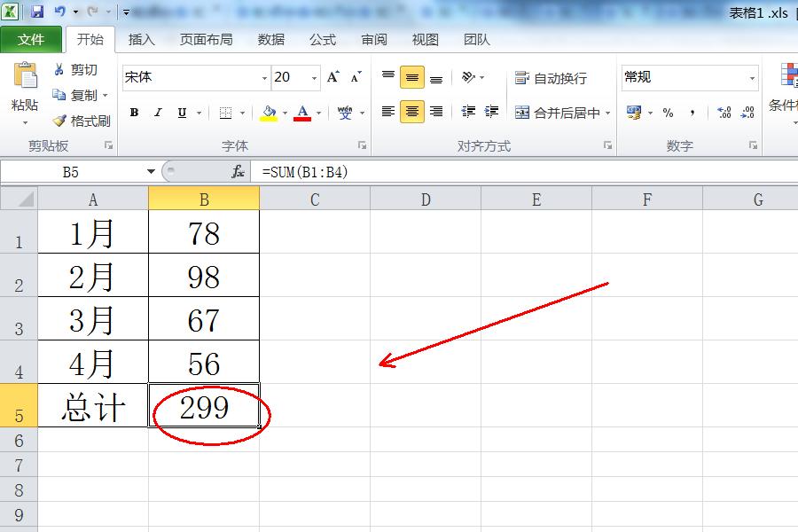This screenshot has width=798, height=532.
Task: Apply red font color with A icon
Action: (x=302, y=113)
